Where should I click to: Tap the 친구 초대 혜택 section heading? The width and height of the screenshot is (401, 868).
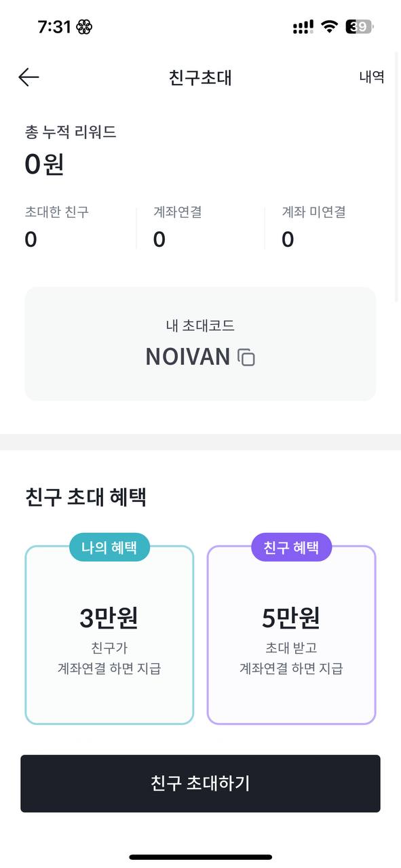coord(85,497)
